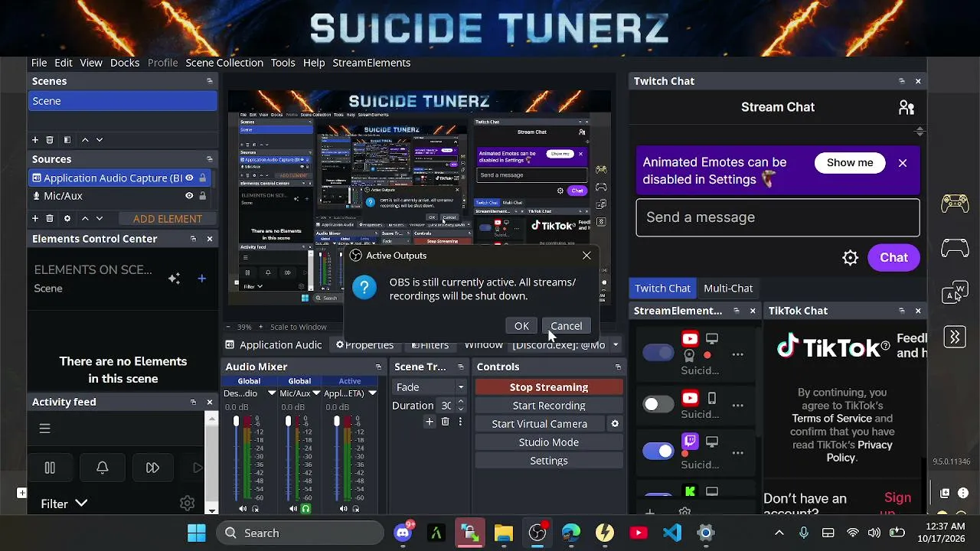Enable the YouTube mobile output switch
Screen dimensions: 980x551
click(x=658, y=404)
